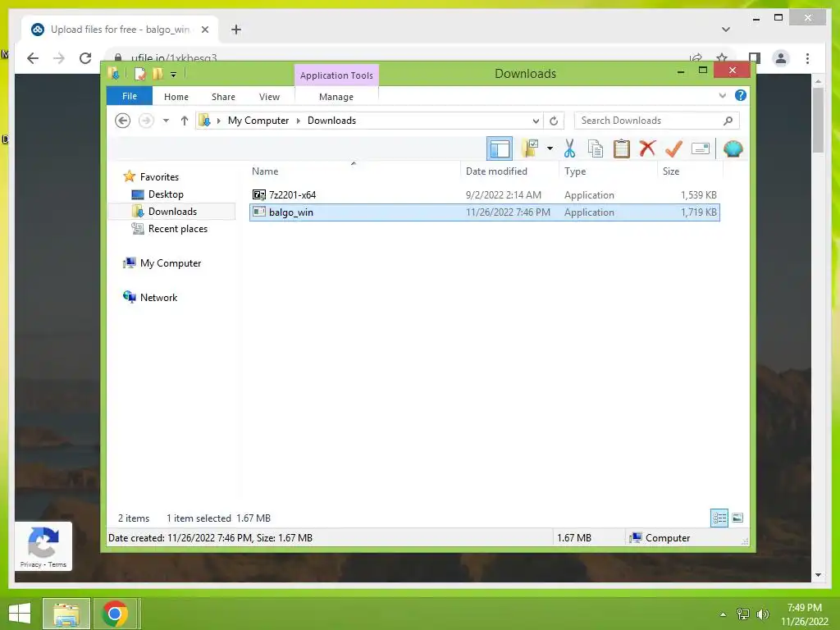Open the View ribbon tab
840x630 pixels.
(x=269, y=97)
